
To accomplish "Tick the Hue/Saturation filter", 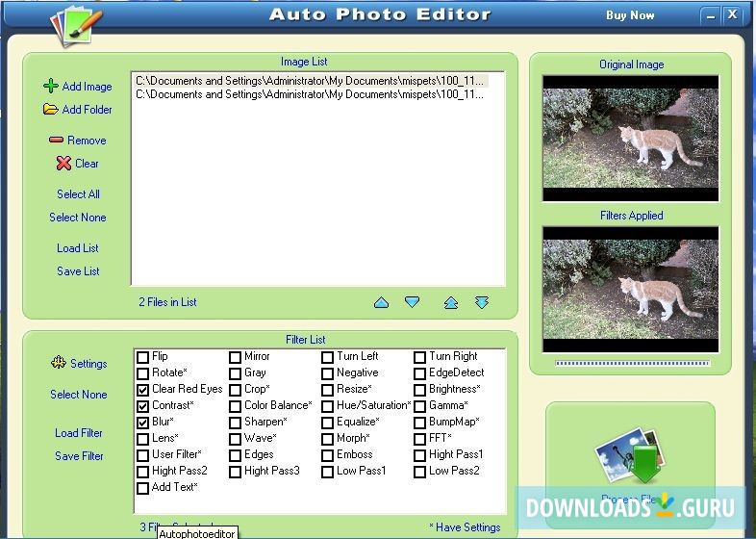I will (327, 406).
